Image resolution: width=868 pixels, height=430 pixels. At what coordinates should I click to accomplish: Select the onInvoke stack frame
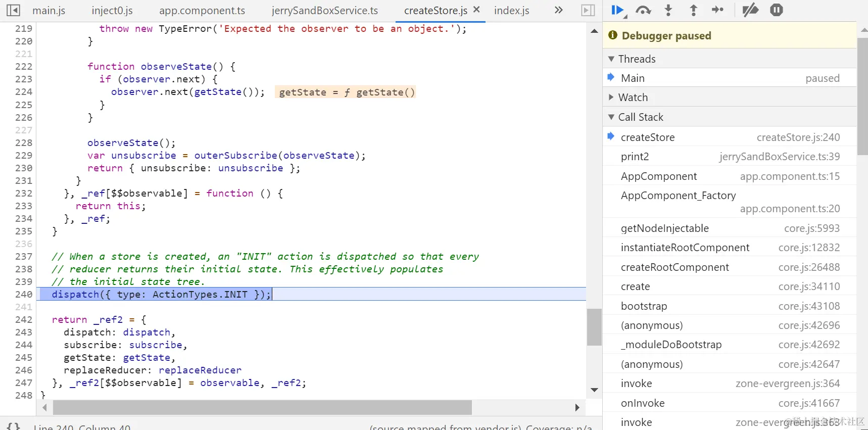[730, 403]
